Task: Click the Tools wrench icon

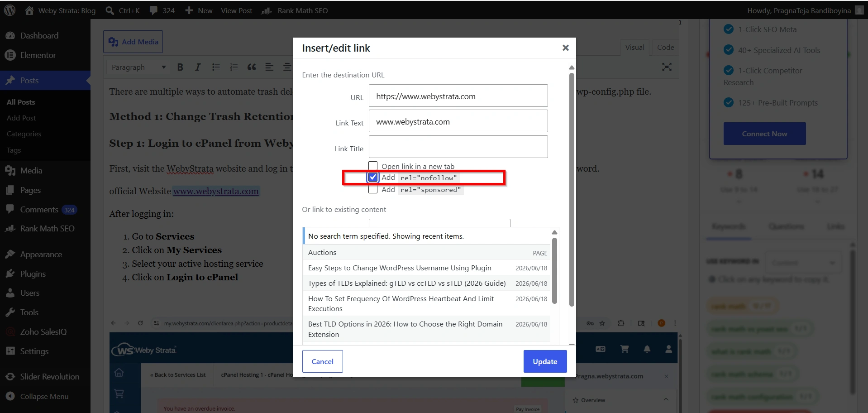Action: 10,312
